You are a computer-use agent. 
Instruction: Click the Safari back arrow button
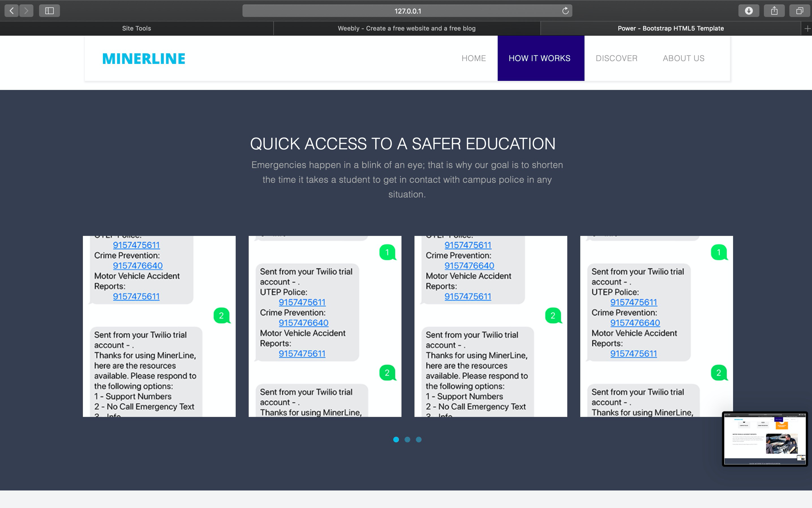pos(12,11)
